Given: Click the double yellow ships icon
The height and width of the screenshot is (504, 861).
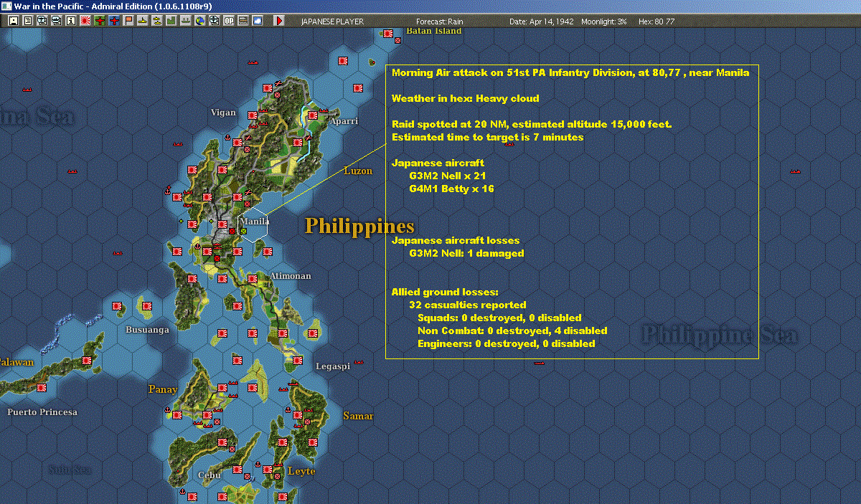Looking at the screenshot, I should point(157,21).
